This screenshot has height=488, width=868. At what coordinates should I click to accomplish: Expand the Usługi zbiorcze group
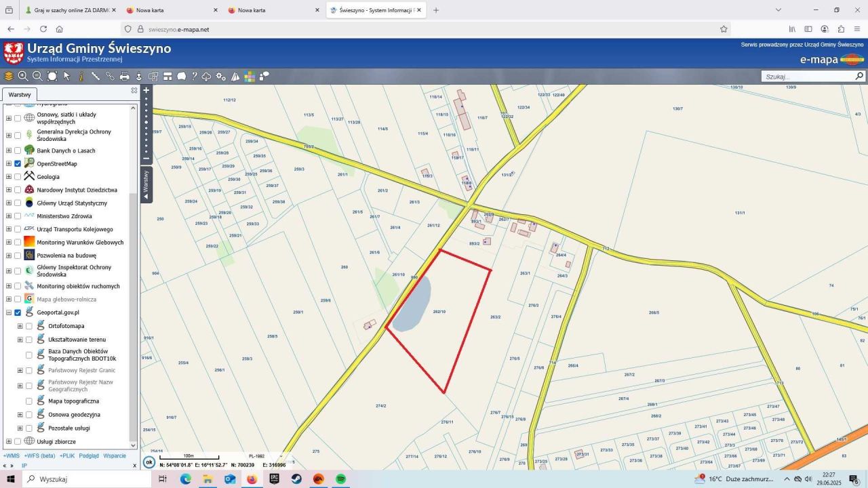9,441
